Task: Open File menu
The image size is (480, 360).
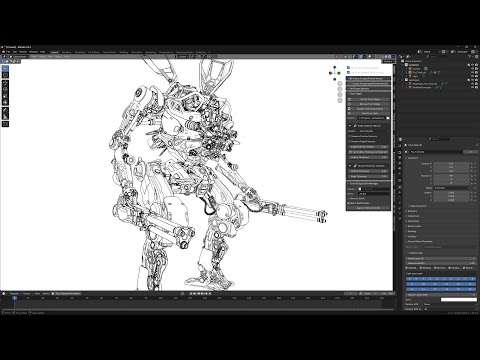Action: [8, 52]
